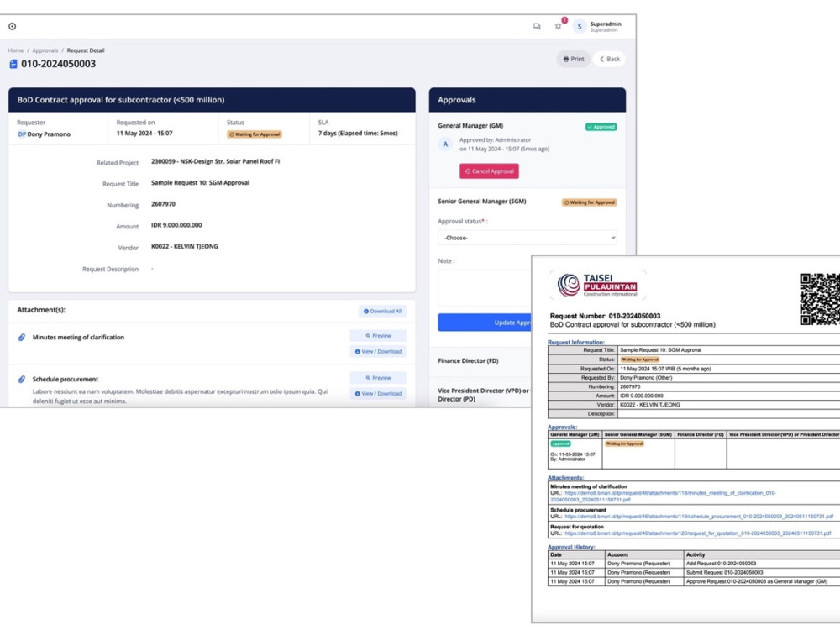
Task: Click the red Cancel Approval button
Action: point(489,171)
